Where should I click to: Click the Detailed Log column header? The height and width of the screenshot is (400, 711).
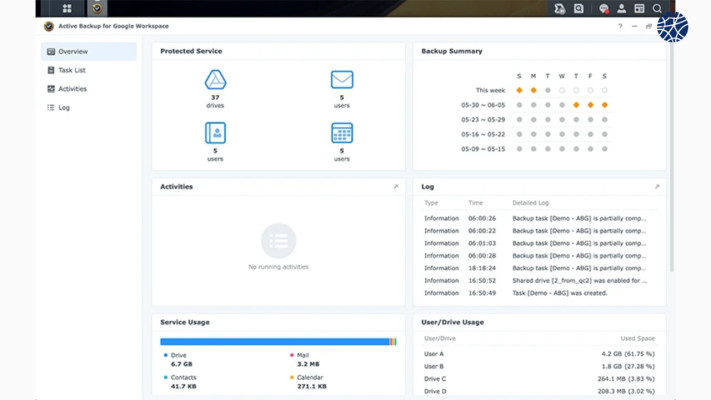[x=531, y=203]
